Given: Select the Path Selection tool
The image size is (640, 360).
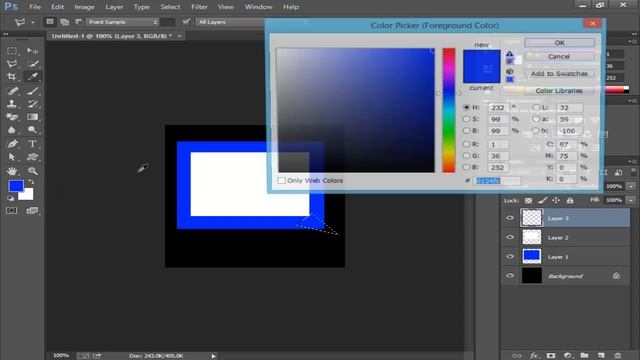Looking at the screenshot, I should 12,157.
